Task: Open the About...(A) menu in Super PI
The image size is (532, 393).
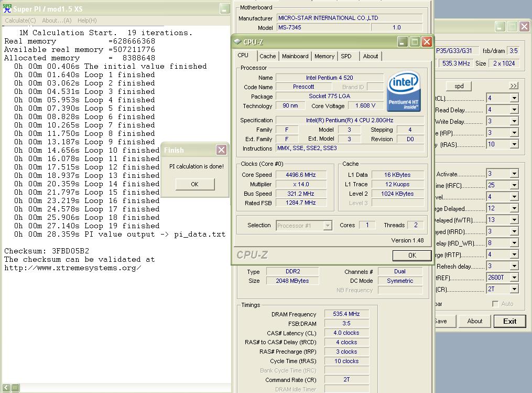Action: [57, 20]
